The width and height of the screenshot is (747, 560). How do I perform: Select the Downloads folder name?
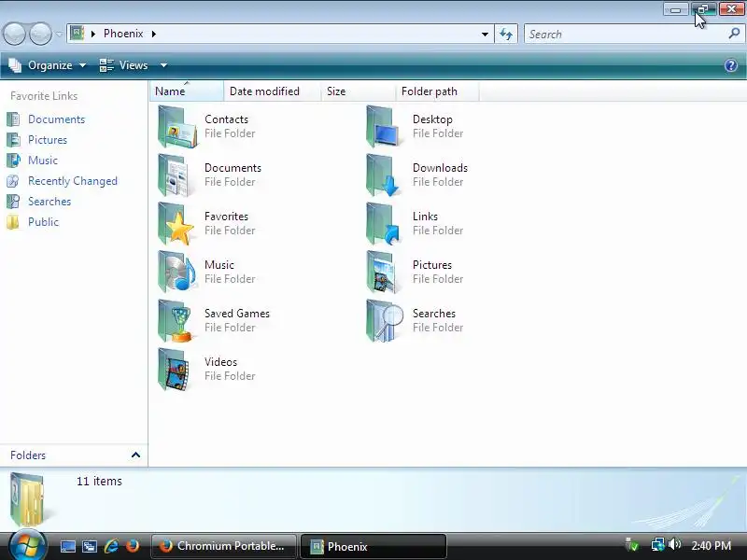coord(440,168)
